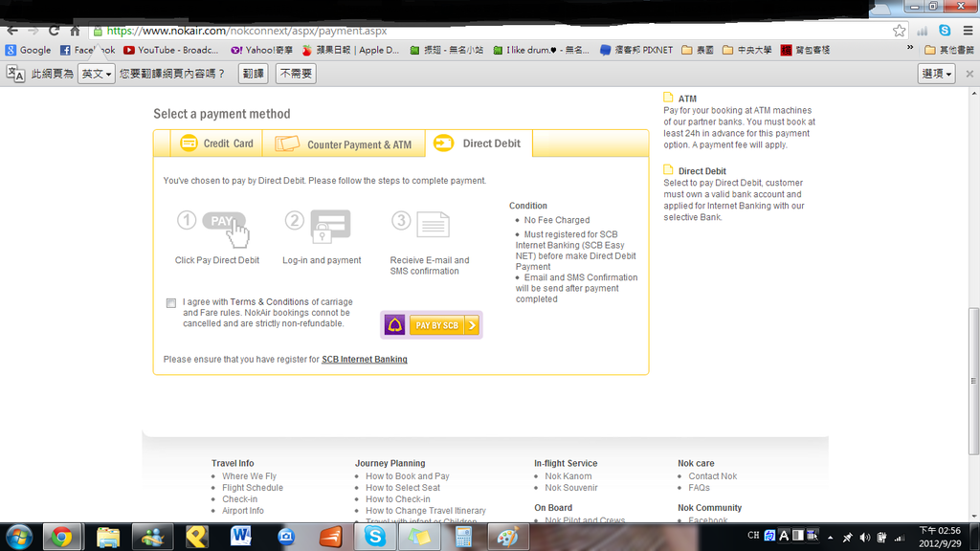Viewport: 980px width, 551px height.
Task: Open the sticky notes taskbar icon
Action: (x=419, y=538)
